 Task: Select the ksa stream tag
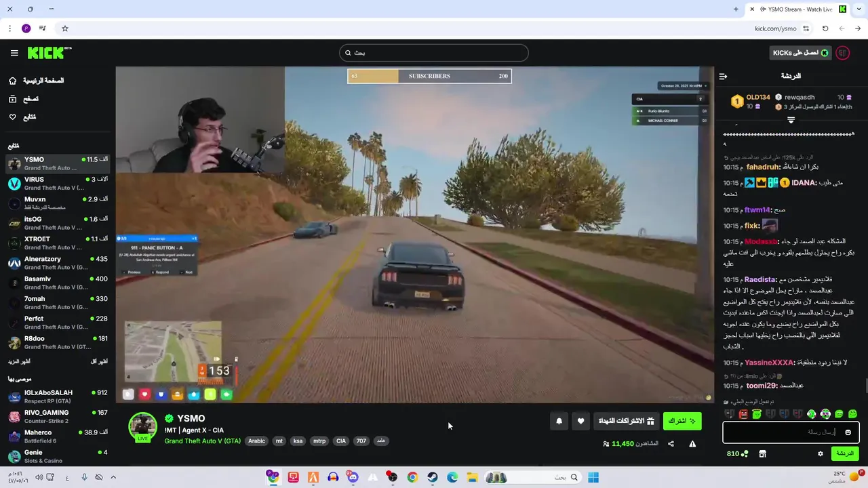(298, 441)
